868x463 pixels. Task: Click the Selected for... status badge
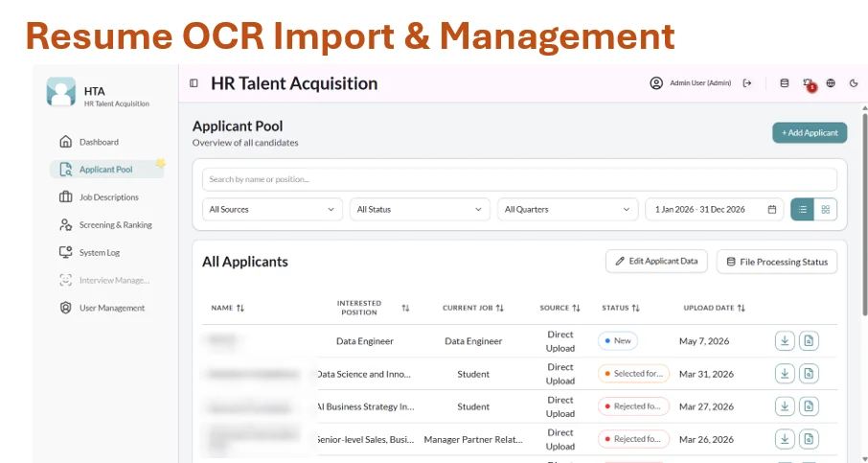633,374
